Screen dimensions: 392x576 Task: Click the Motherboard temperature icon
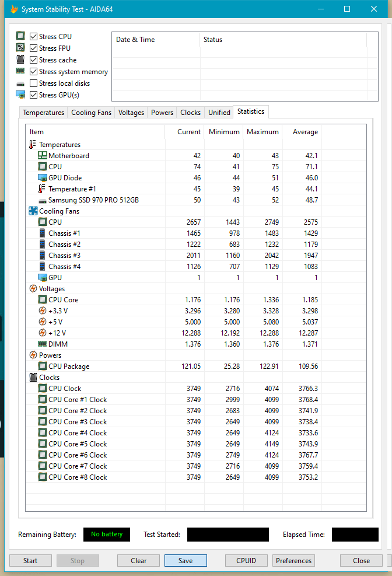(43, 155)
